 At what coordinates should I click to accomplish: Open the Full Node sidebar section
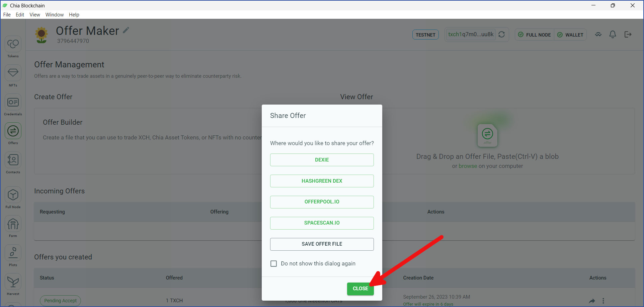tap(13, 197)
